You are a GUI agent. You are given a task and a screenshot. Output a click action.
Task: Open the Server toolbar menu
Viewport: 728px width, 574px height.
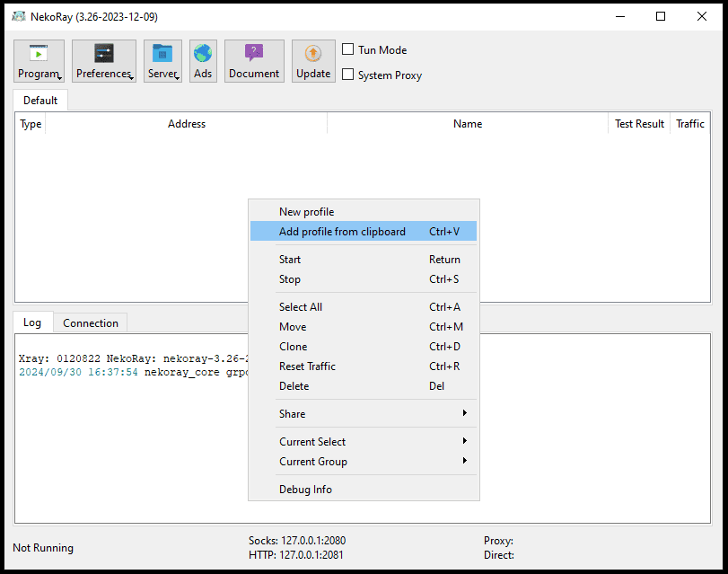(x=162, y=61)
